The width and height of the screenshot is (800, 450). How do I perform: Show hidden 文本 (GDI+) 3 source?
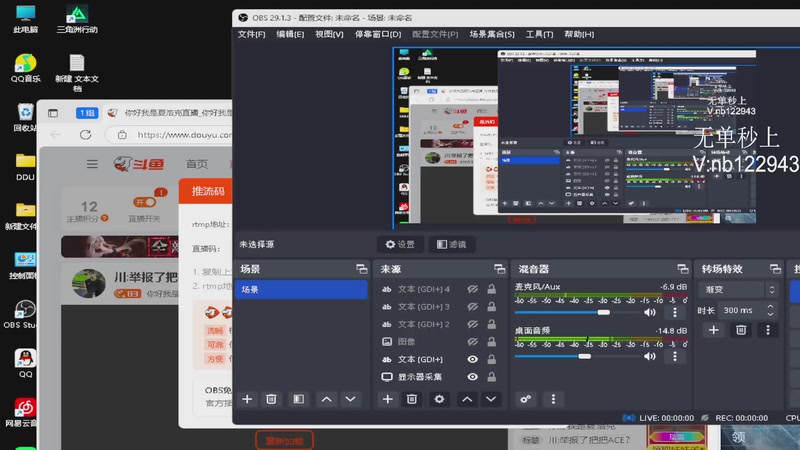click(472, 307)
